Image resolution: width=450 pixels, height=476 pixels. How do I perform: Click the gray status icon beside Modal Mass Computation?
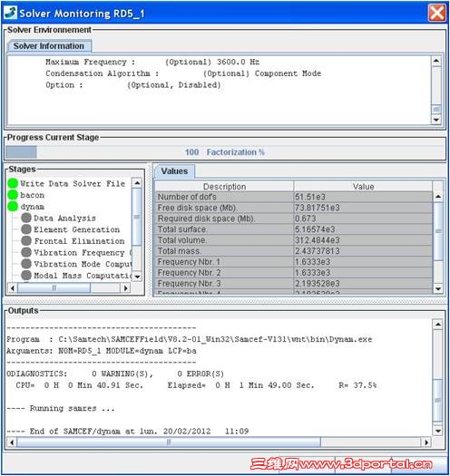tap(26, 276)
